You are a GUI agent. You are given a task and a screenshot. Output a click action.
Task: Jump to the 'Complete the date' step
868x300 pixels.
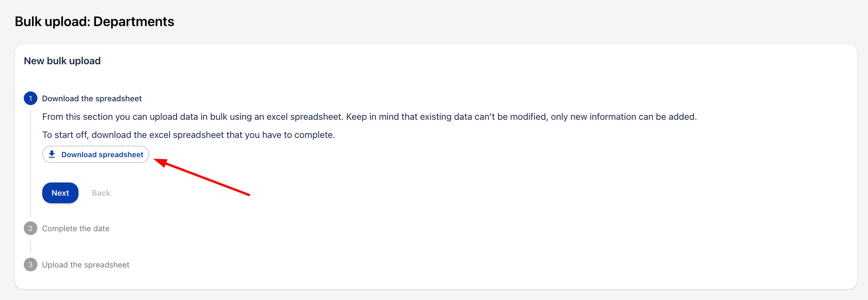[x=75, y=229]
